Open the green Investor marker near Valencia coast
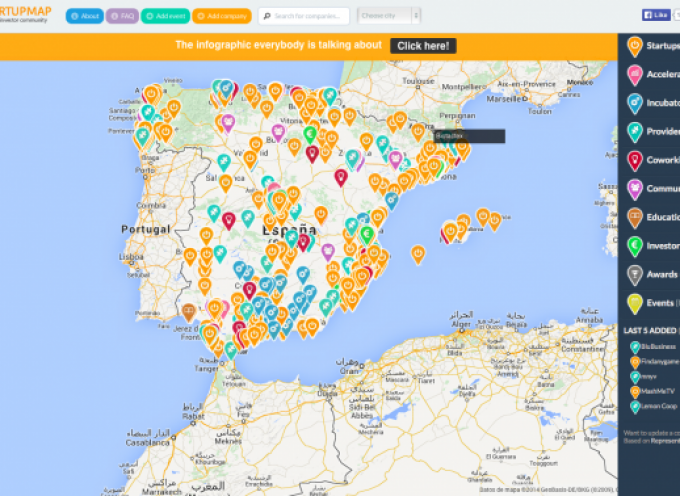This screenshot has height=496, width=680. (367, 235)
